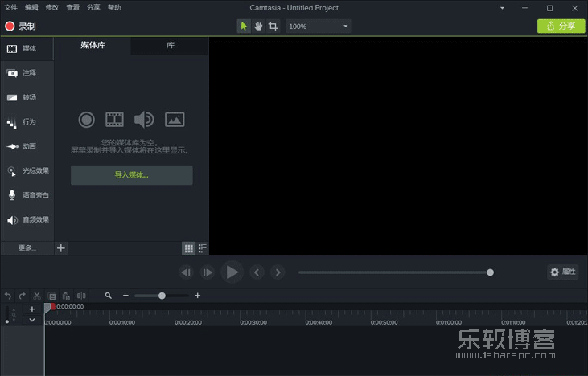Open the 查看 menu
The height and width of the screenshot is (376, 588).
click(x=72, y=7)
